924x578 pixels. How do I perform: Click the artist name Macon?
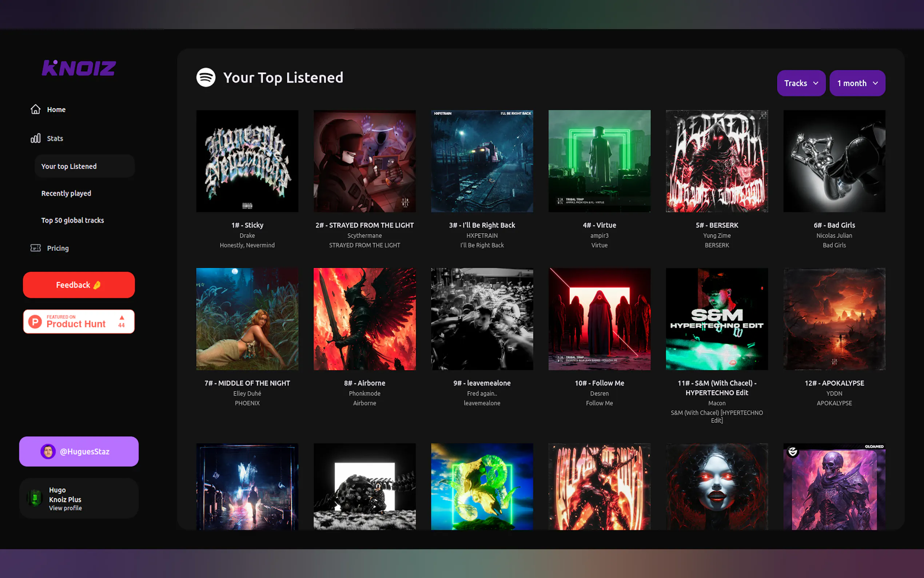coord(717,403)
